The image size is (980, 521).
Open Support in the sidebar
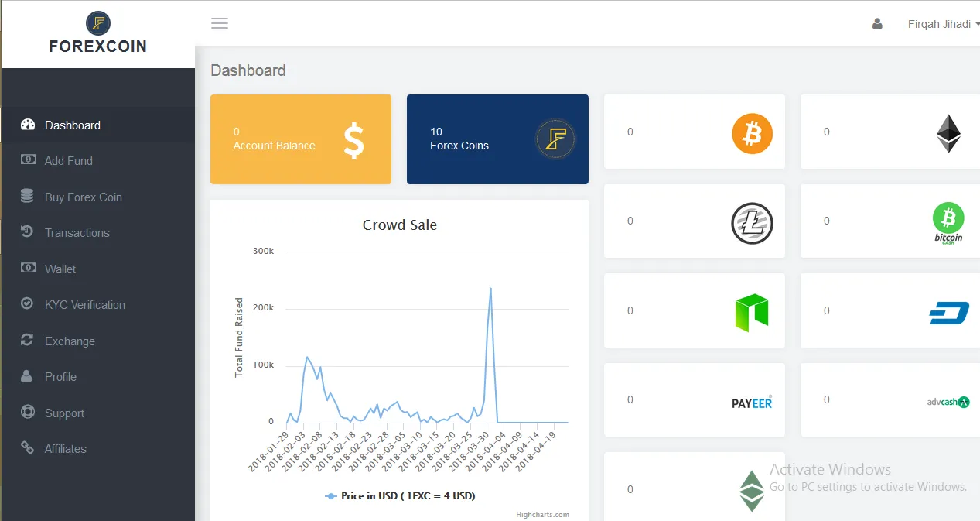97,413
